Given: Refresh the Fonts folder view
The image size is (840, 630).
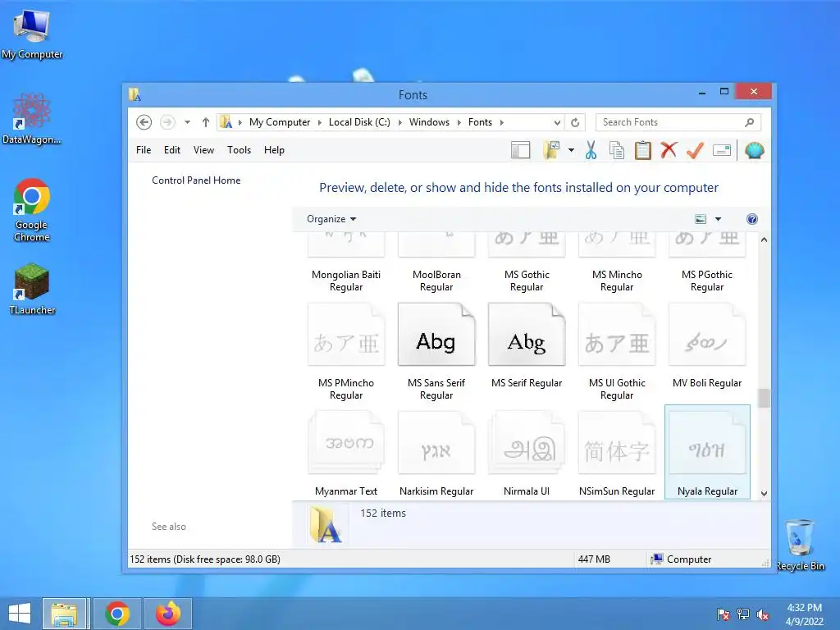Looking at the screenshot, I should pos(575,123).
